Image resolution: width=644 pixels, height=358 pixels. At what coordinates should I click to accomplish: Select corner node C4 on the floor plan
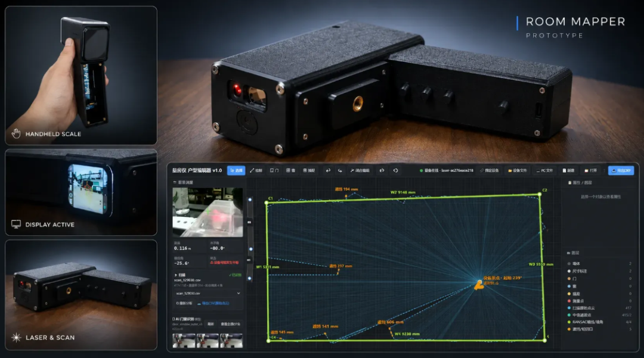tap(268, 340)
